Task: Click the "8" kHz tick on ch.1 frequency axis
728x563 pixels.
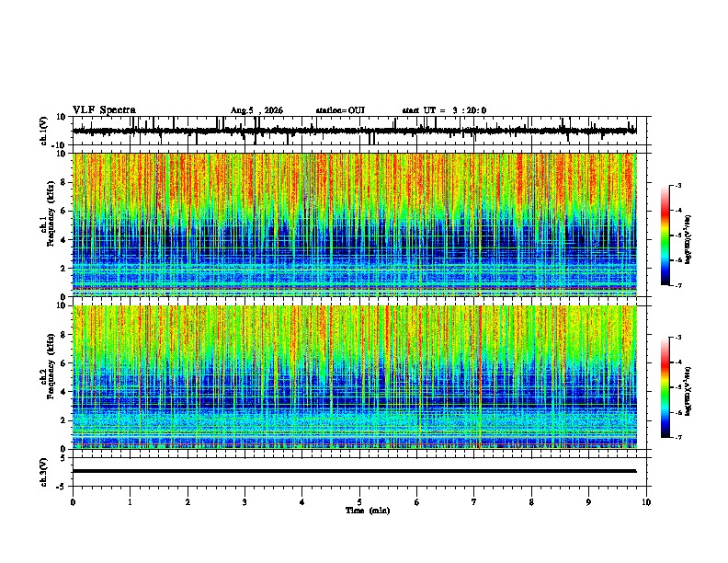Action: (x=63, y=182)
